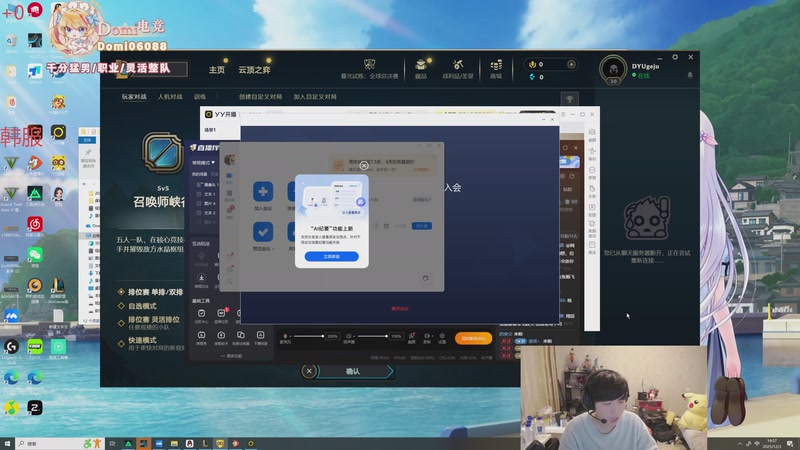Select 玩家对战 sub-tab
Screen dimensions: 800x450
click(x=134, y=96)
